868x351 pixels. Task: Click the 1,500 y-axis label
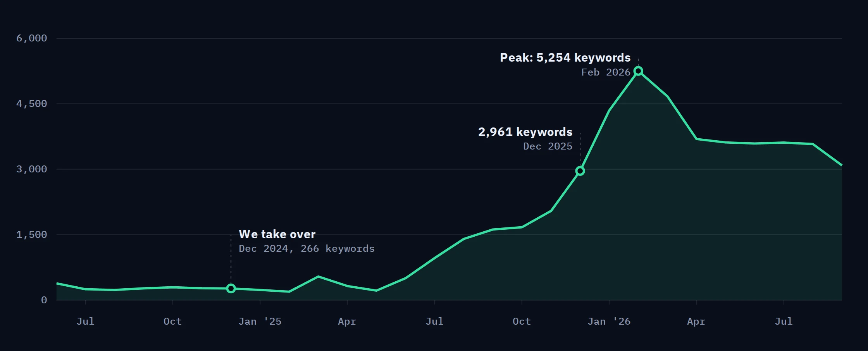[x=32, y=235]
